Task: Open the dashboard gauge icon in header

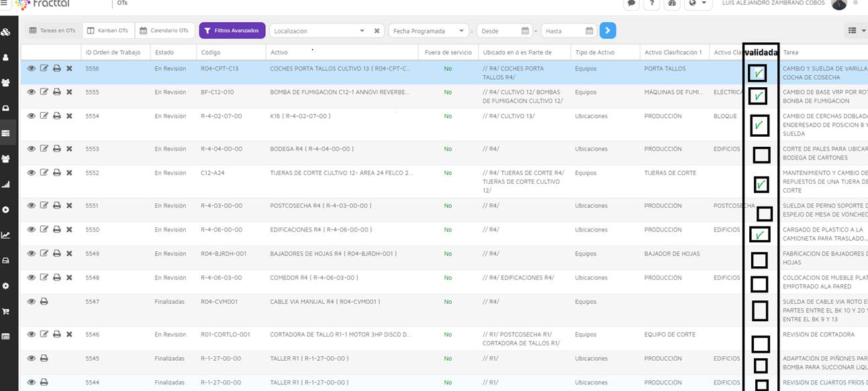Action: click(x=672, y=4)
